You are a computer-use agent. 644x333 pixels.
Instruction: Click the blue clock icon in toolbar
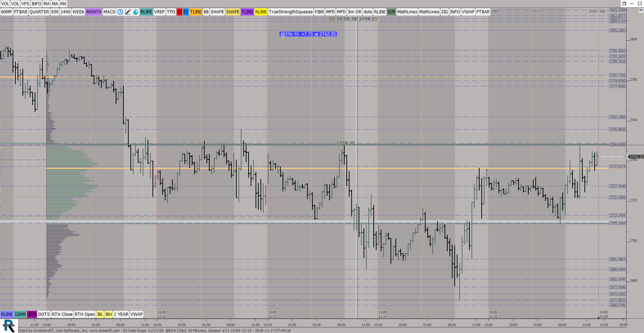(x=120, y=12)
